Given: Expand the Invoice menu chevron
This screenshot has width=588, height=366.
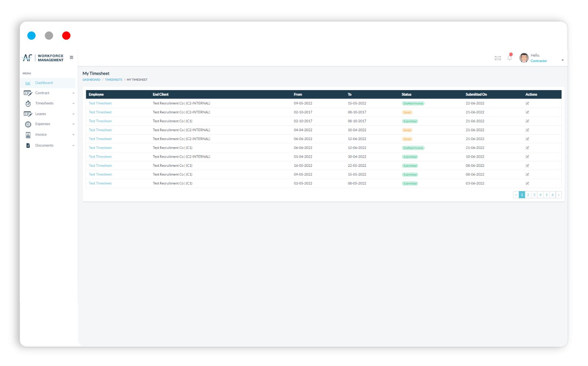Looking at the screenshot, I should click(x=73, y=135).
